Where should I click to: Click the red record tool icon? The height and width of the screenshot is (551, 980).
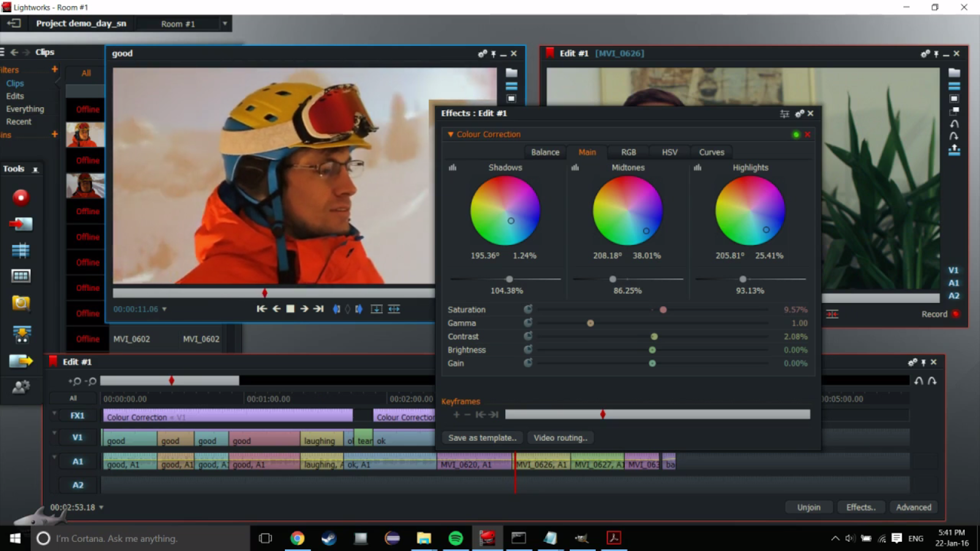(21, 197)
